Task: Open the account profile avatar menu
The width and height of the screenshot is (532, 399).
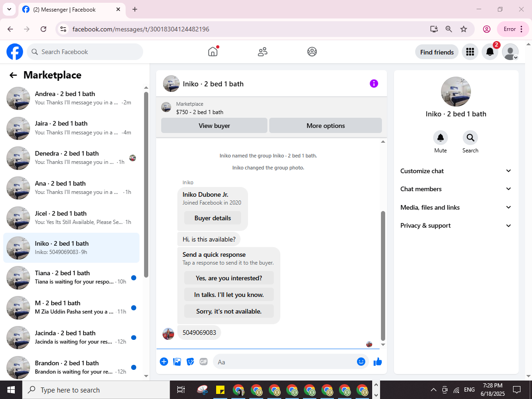Action: (x=510, y=52)
